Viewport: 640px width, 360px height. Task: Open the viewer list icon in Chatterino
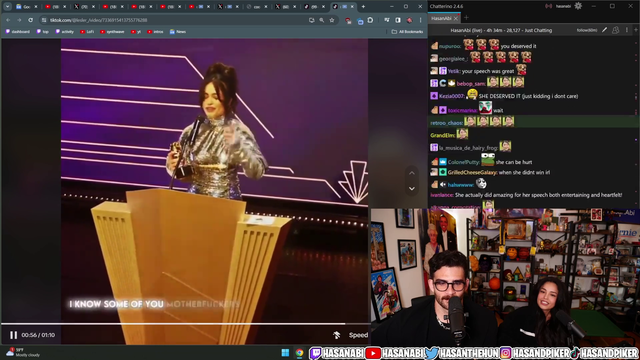[x=616, y=30]
